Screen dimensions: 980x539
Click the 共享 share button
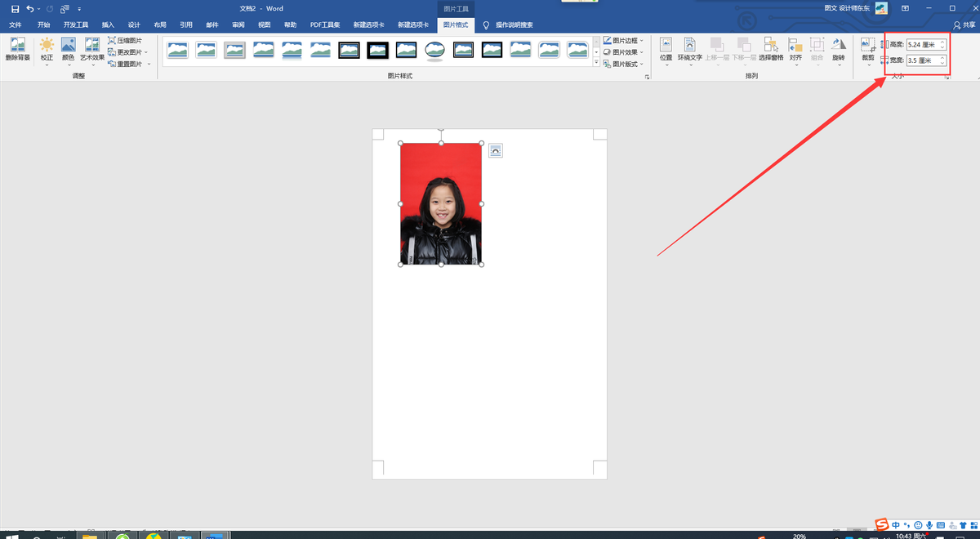[964, 25]
